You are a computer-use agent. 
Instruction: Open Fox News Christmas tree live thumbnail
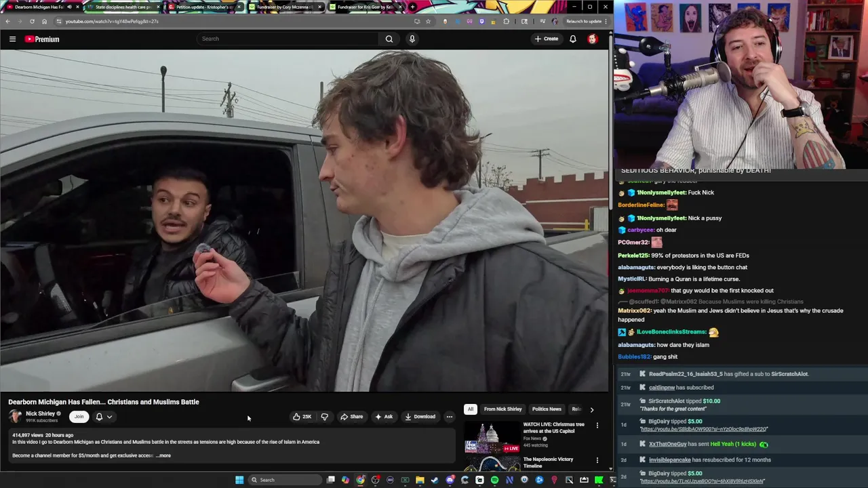492,437
